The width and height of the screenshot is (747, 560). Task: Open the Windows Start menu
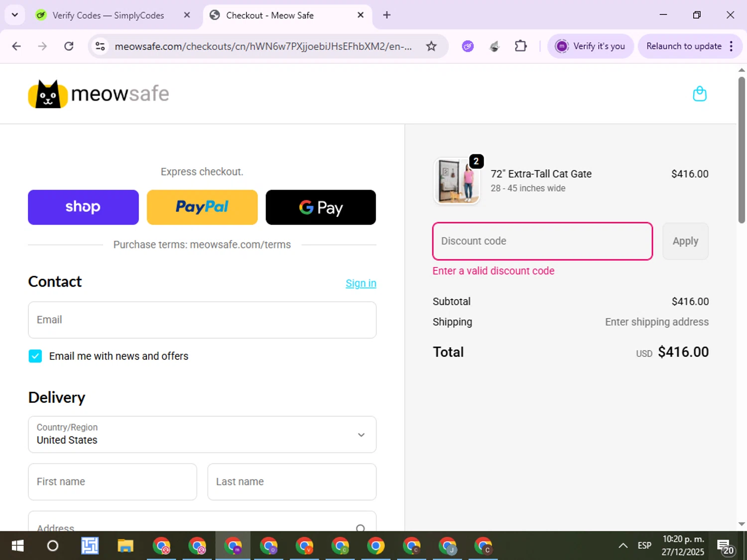[17, 546]
